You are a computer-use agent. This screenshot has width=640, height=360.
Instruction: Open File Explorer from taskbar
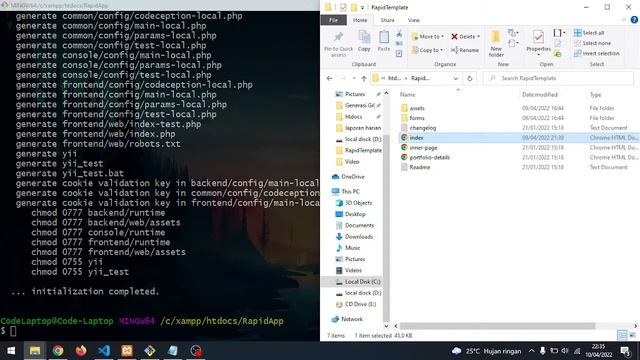35,351
